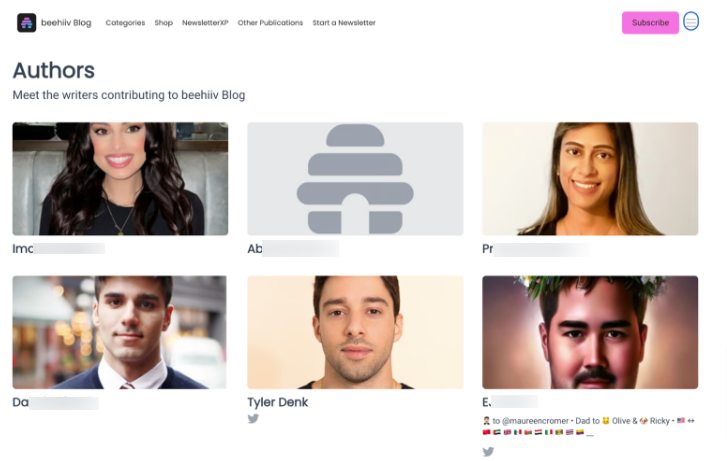Click the Start a Newsletter link
The image size is (727, 461).
click(344, 23)
